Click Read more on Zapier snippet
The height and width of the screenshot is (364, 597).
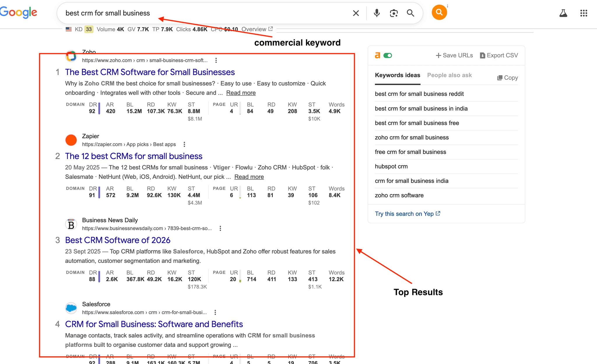[249, 177]
